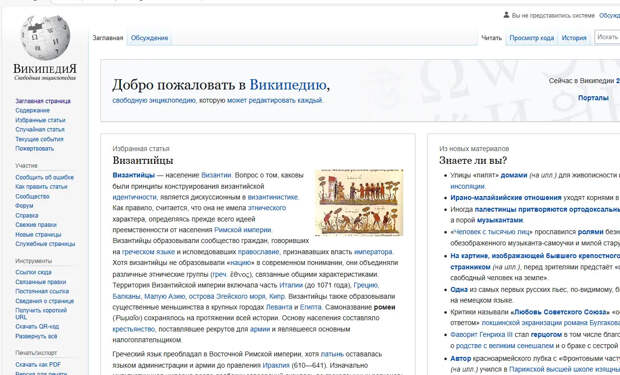Open the крестьянство link

pos(133,329)
